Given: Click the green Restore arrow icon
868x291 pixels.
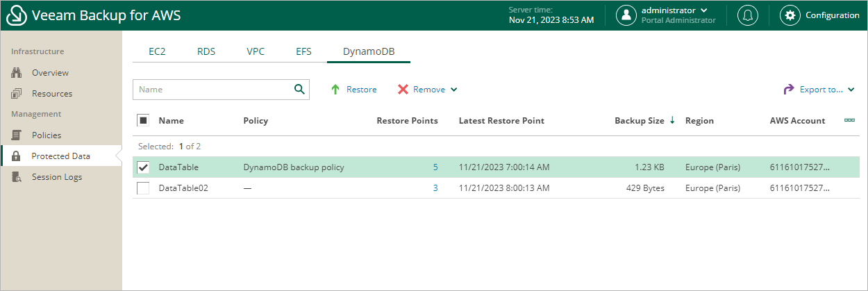Looking at the screenshot, I should (x=335, y=90).
